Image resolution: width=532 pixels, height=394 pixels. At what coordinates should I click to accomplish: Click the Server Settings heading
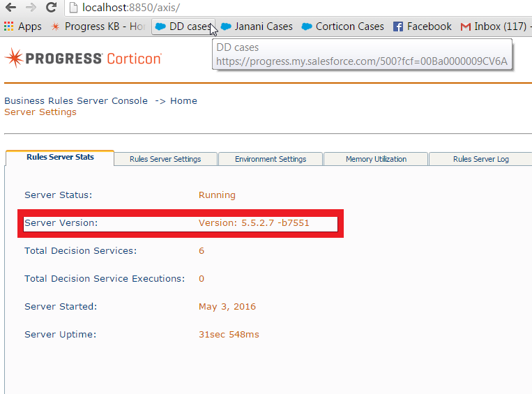(x=40, y=112)
